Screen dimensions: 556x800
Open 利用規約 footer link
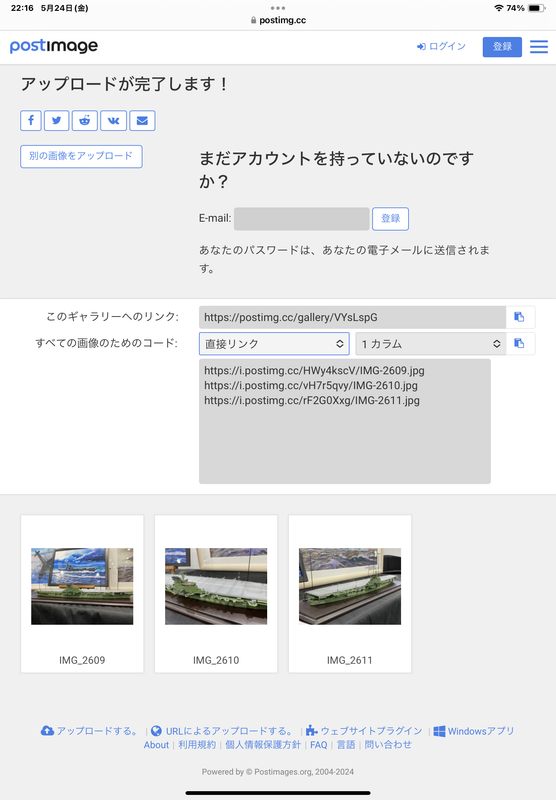coord(197,745)
